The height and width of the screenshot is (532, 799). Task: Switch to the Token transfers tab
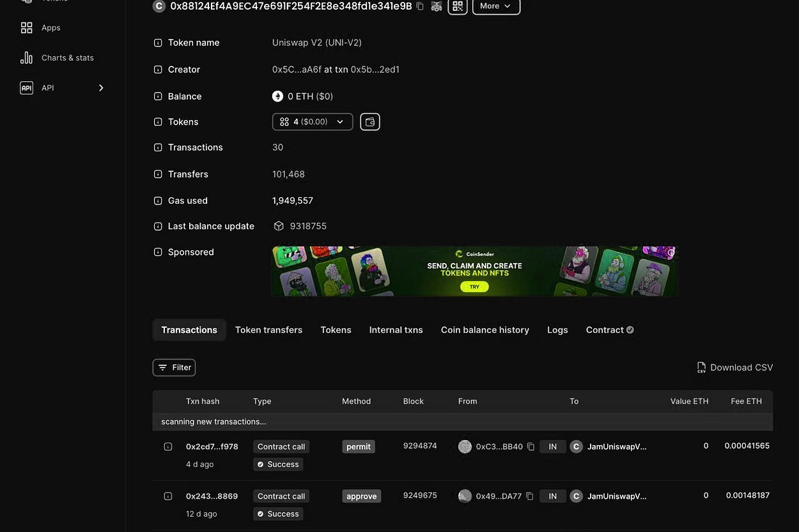[x=268, y=330]
